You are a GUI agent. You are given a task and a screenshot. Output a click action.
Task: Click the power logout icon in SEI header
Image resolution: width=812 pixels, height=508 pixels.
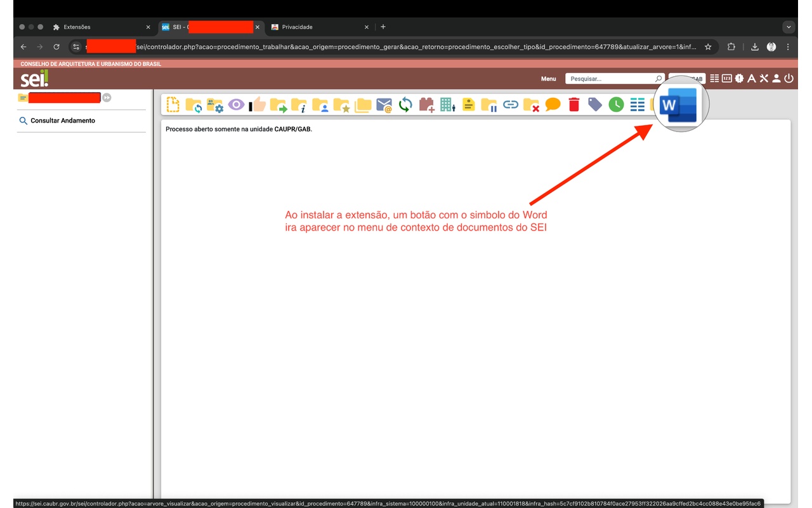789,79
